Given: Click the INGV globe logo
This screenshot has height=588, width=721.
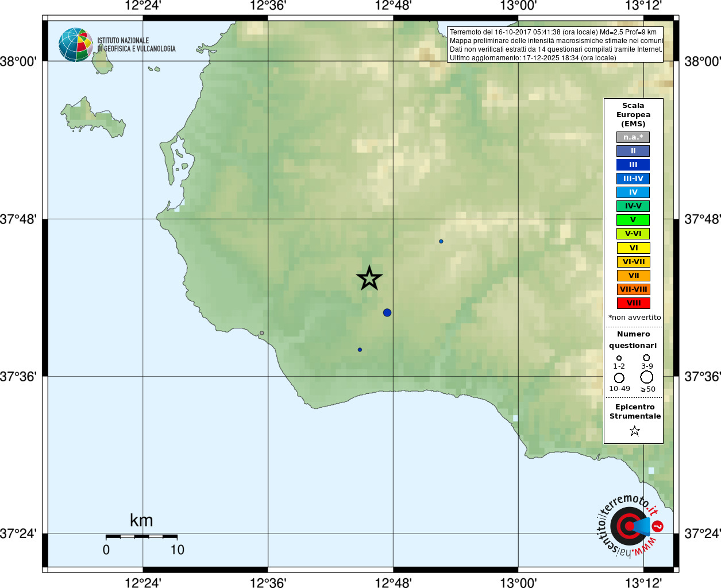Looking at the screenshot, I should click(x=76, y=45).
